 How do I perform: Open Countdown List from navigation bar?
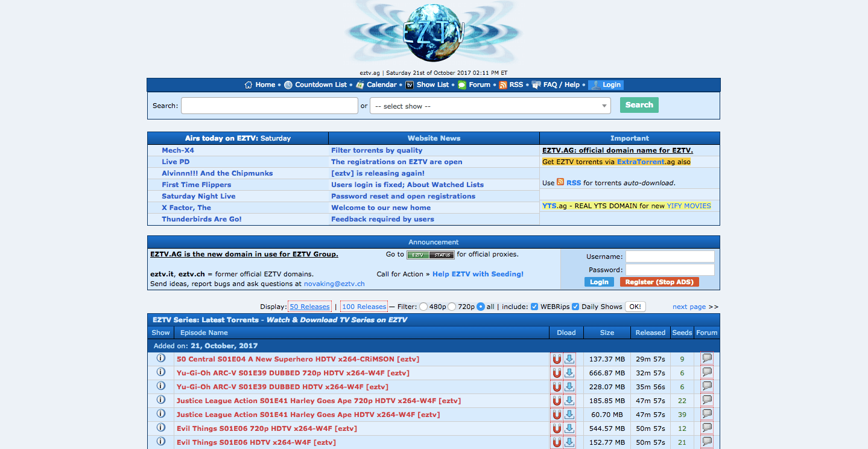(315, 85)
